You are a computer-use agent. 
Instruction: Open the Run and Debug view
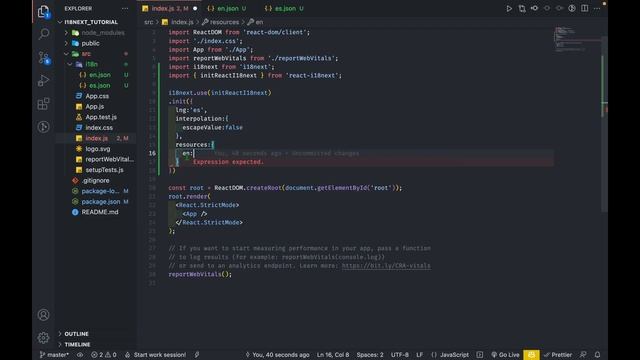click(x=43, y=80)
